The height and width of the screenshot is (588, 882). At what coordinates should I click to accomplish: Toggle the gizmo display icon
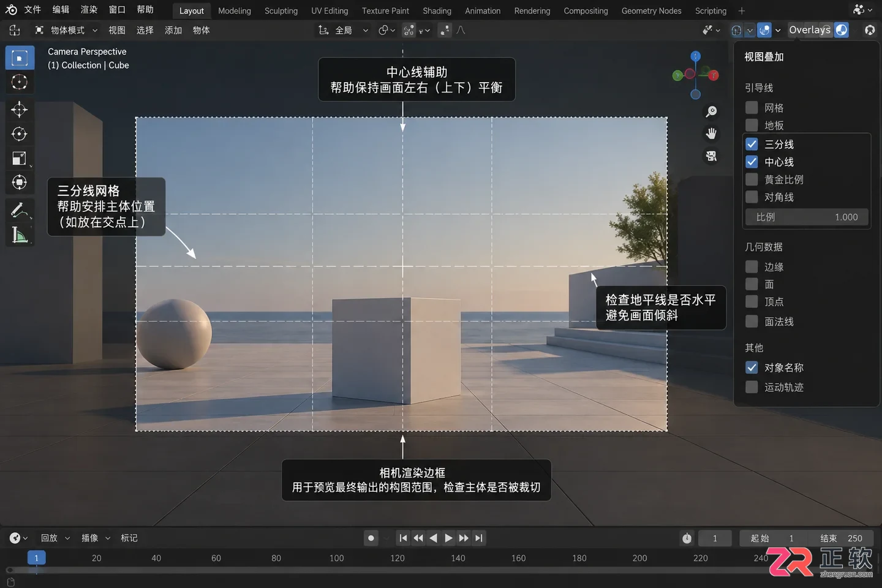click(x=736, y=30)
